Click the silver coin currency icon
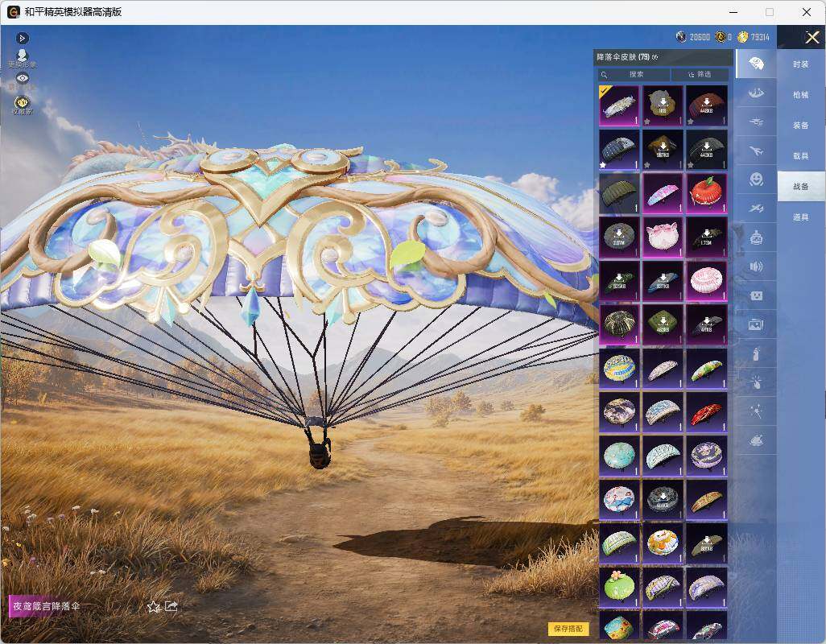826x644 pixels. click(x=681, y=37)
